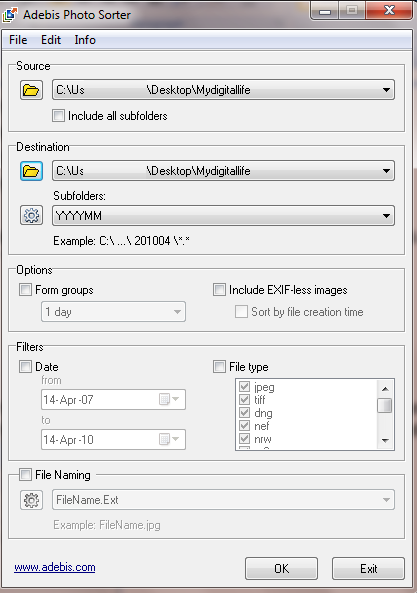Open the File menu
Image resolution: width=417 pixels, height=593 pixels.
pyautogui.click(x=18, y=40)
